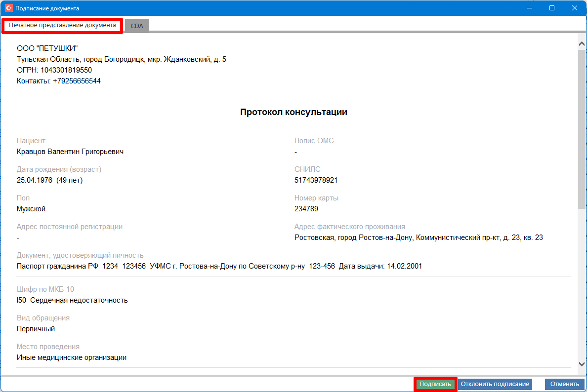The height and width of the screenshot is (392, 587).
Task: Click the I50 Сердечная недостаточность diagnosis line
Action: tap(72, 300)
